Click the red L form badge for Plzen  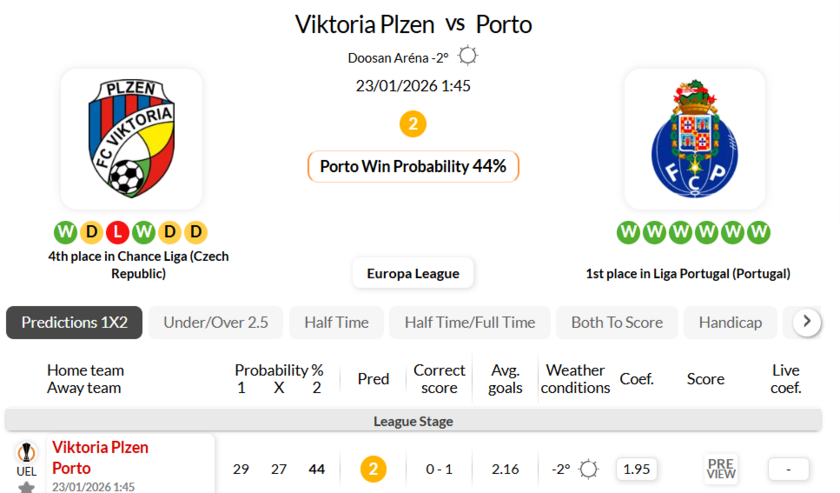[118, 233]
